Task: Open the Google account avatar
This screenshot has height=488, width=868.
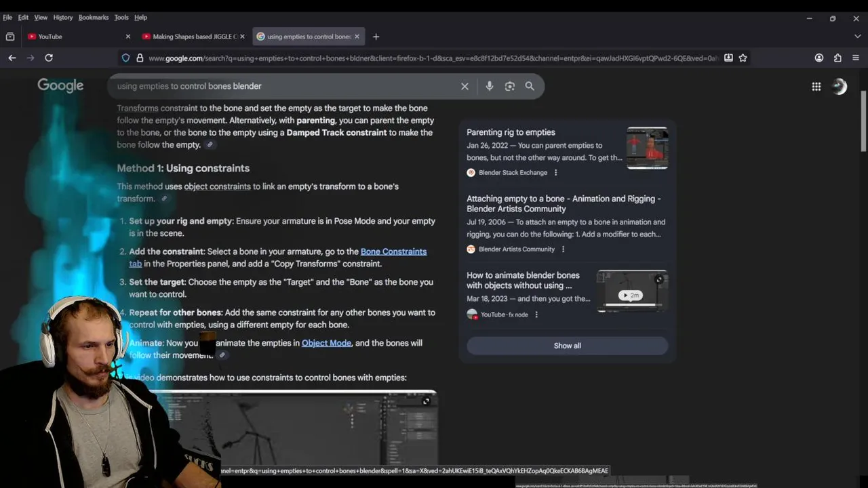Action: click(x=840, y=86)
